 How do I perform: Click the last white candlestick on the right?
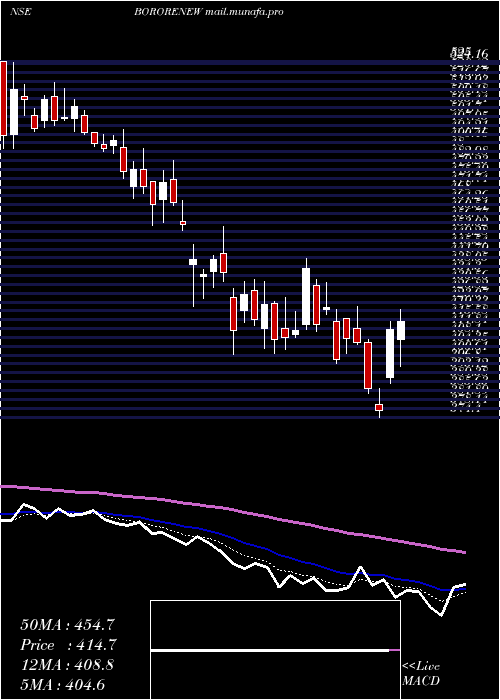tap(400, 330)
